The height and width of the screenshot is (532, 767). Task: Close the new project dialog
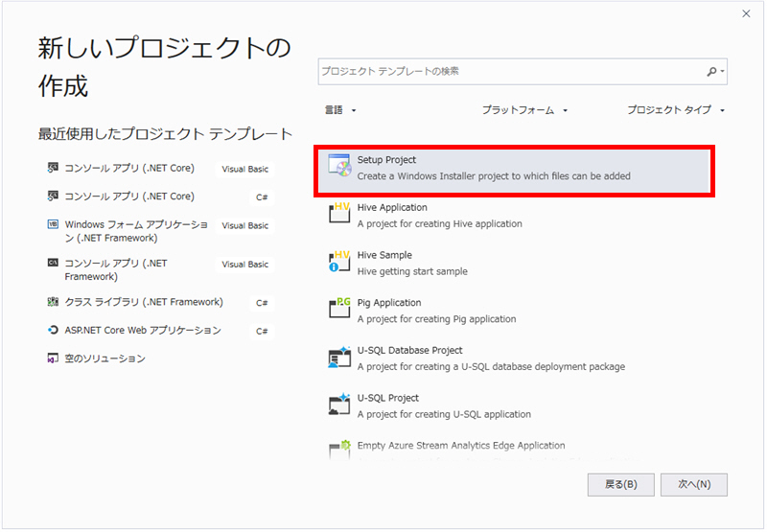pos(746,13)
